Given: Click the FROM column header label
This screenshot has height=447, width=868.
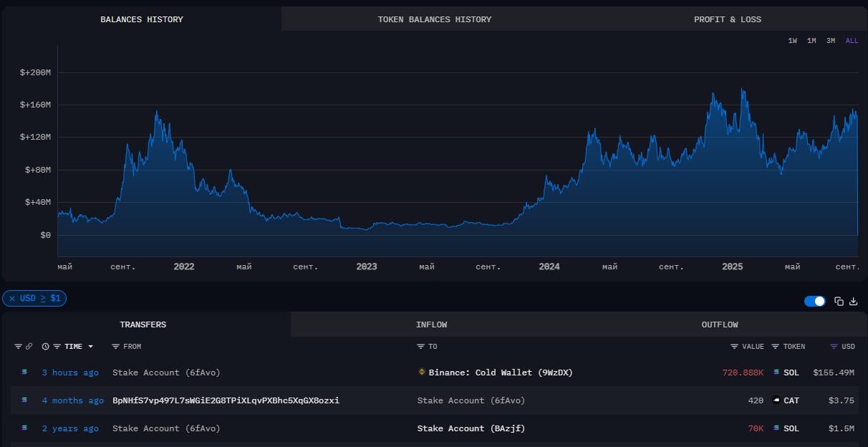Looking at the screenshot, I should 132,347.
